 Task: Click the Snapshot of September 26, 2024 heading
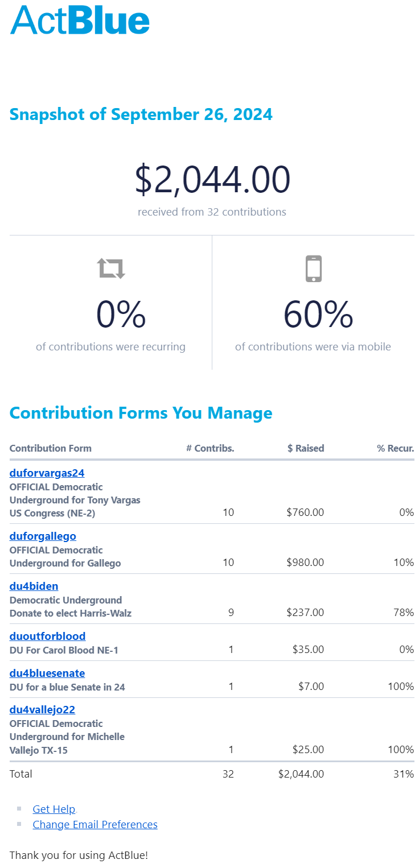tap(141, 114)
